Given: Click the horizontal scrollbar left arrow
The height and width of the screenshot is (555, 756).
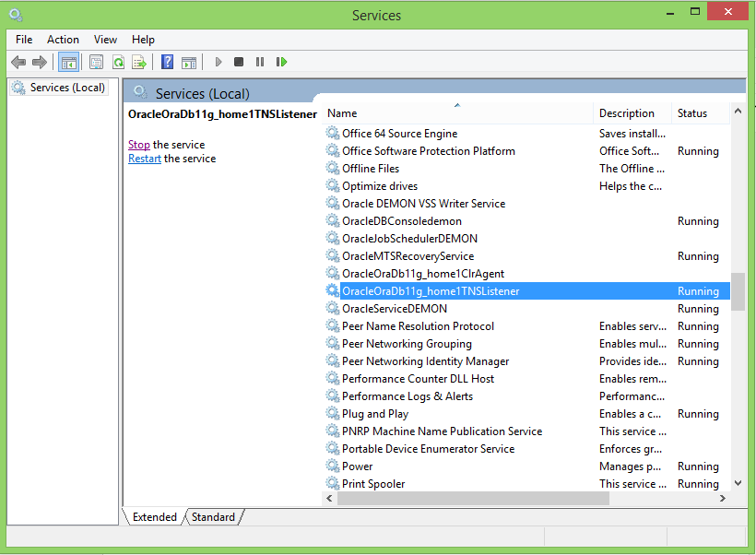Looking at the screenshot, I should point(329,499).
